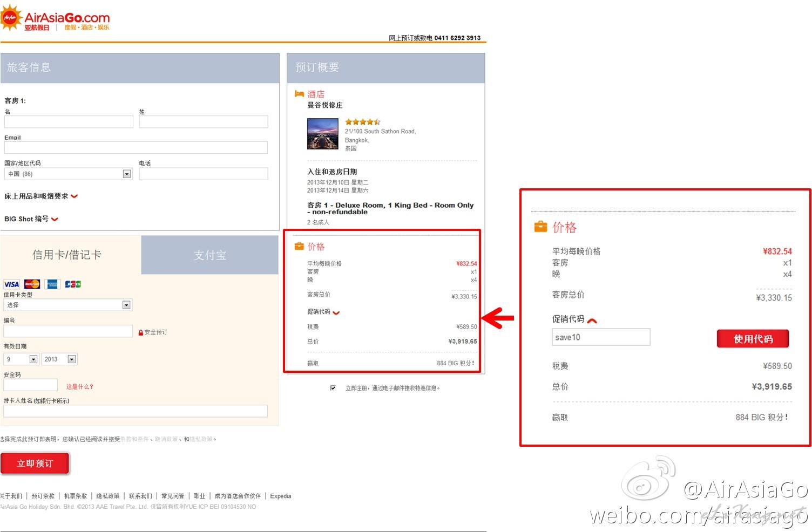Click the hotel name 曼谷悦榕庄
The width and height of the screenshot is (812, 532).
click(325, 105)
